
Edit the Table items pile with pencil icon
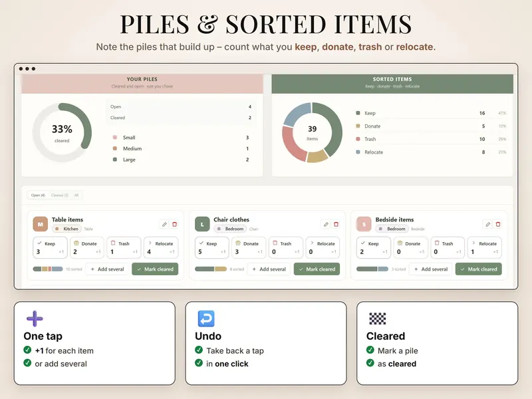click(164, 224)
